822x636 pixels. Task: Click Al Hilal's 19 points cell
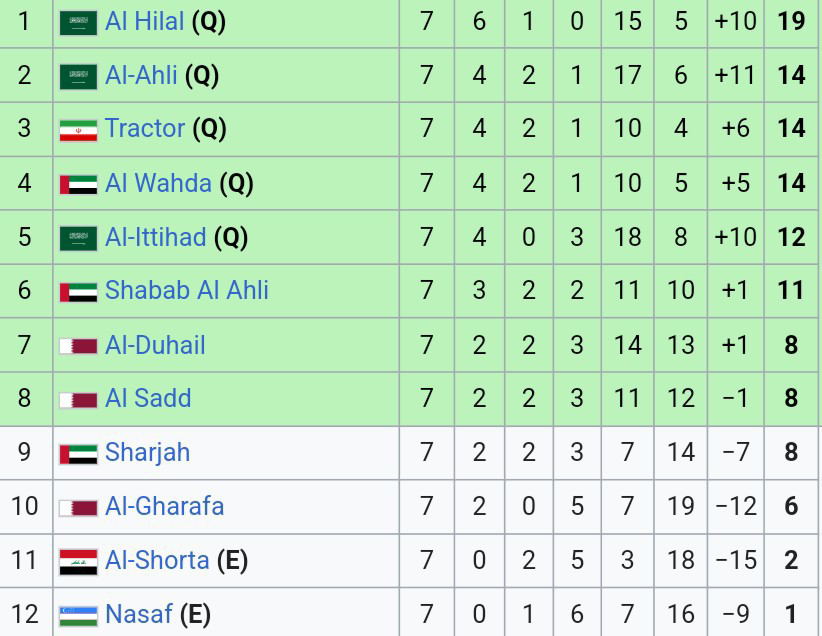coord(791,21)
